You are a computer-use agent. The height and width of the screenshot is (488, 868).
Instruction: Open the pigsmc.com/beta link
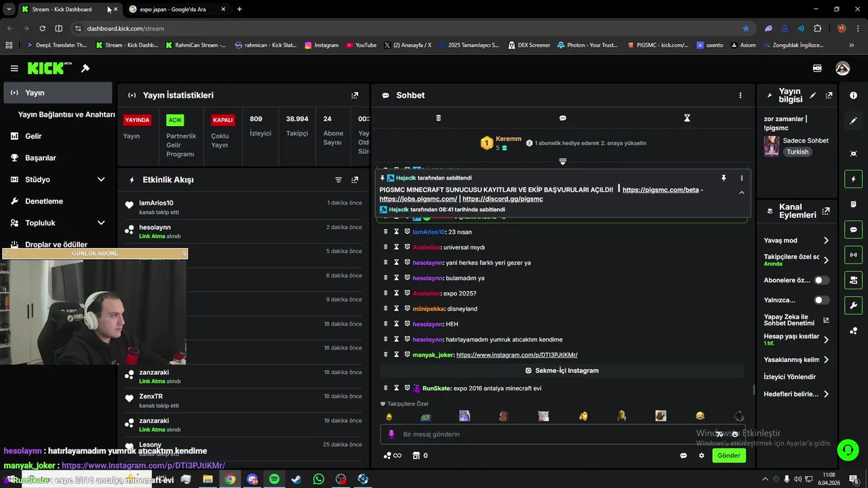tap(660, 190)
